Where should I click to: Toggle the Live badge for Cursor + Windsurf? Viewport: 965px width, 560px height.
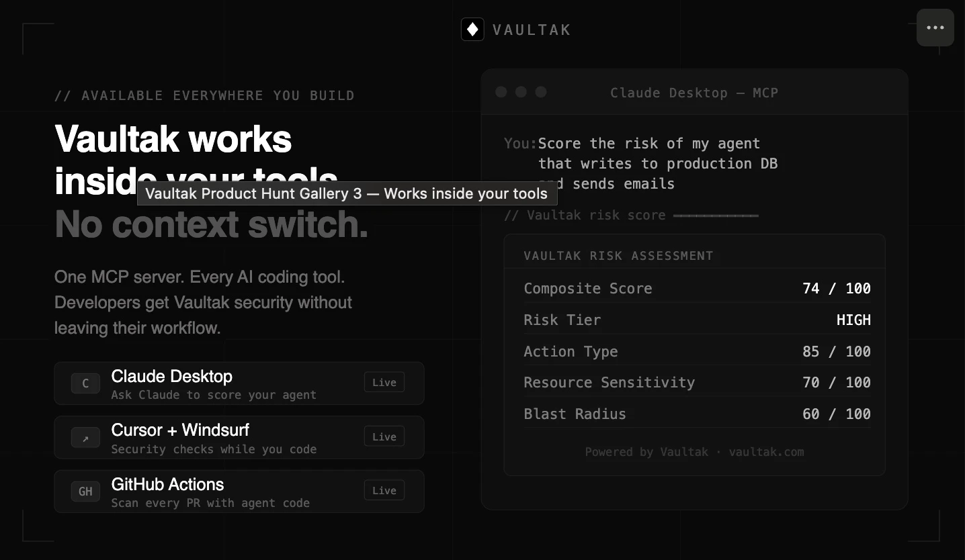pos(384,436)
